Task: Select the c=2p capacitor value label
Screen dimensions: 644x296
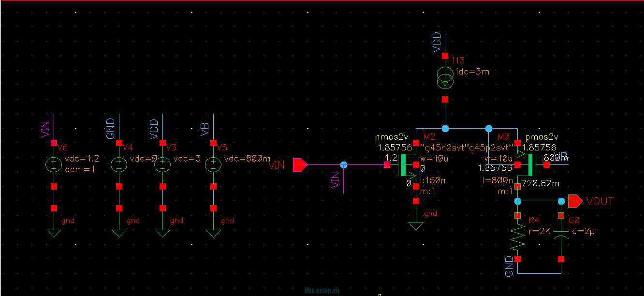Action: tap(582, 231)
